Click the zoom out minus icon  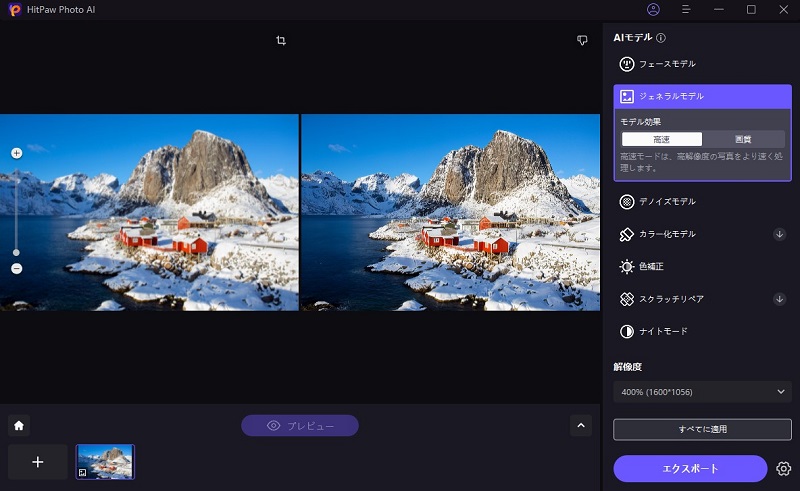[16, 268]
